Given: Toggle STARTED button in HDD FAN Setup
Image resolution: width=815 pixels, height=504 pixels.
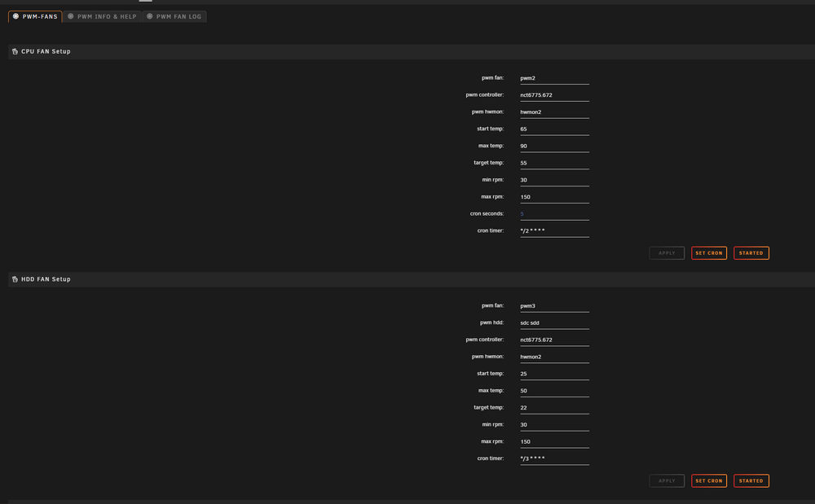Looking at the screenshot, I should (x=751, y=480).
